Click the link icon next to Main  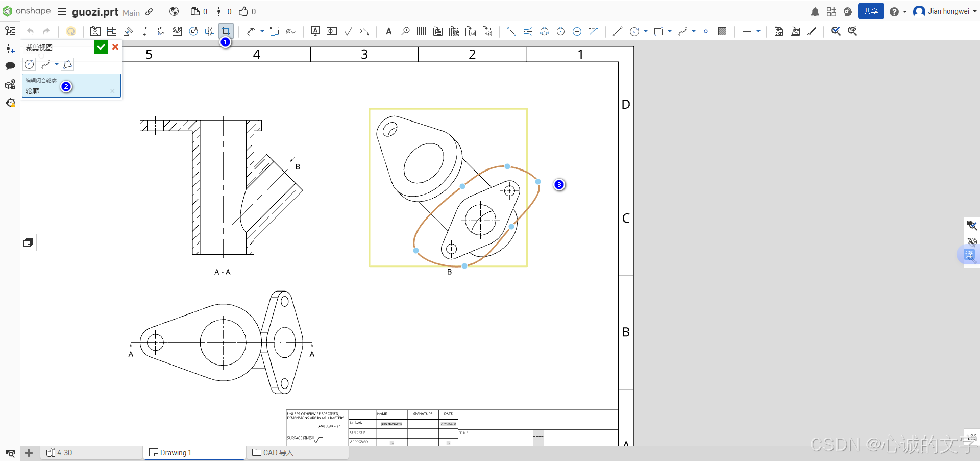click(x=149, y=12)
